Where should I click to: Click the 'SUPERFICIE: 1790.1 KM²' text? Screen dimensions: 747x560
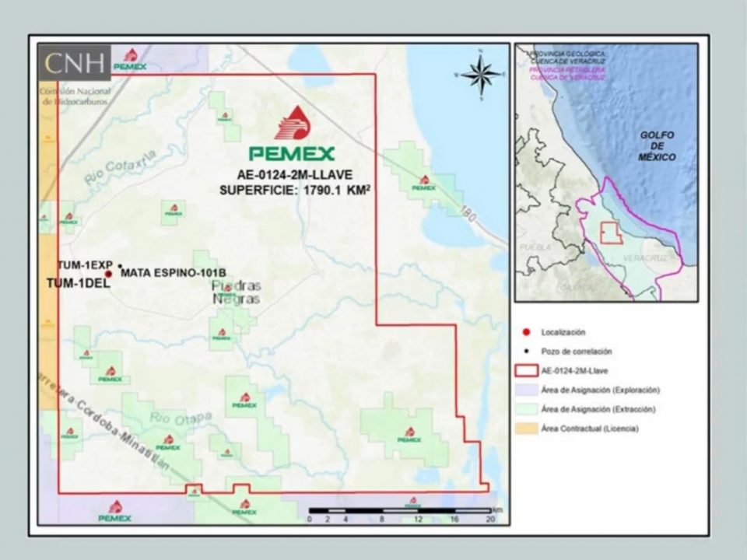(x=295, y=190)
